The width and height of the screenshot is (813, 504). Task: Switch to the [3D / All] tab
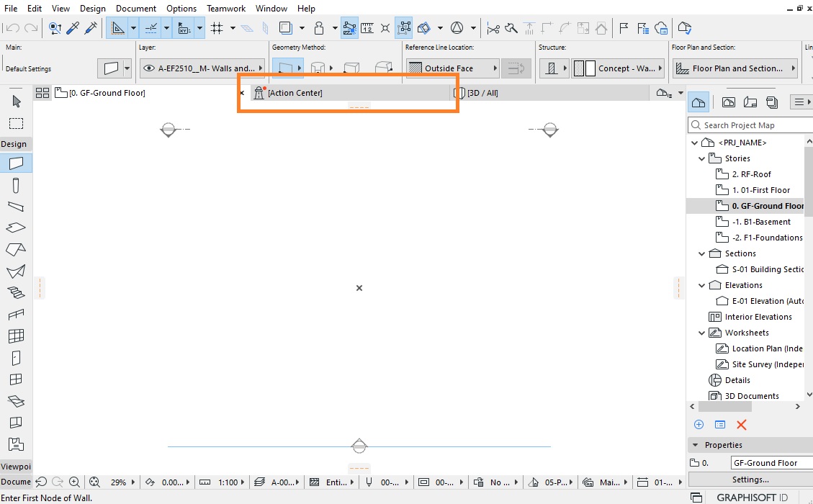[x=482, y=92]
